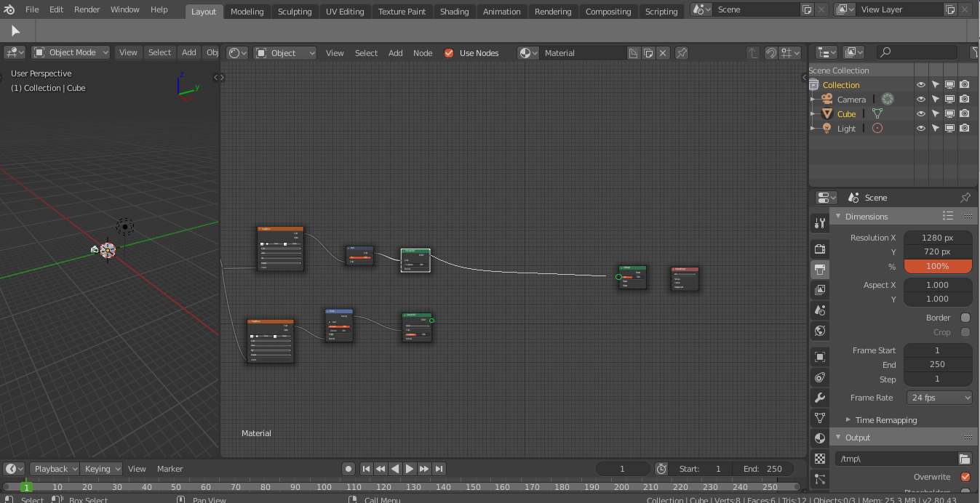Open the Render properties tab icon
Screen dimensions: 980x503
tap(820, 249)
